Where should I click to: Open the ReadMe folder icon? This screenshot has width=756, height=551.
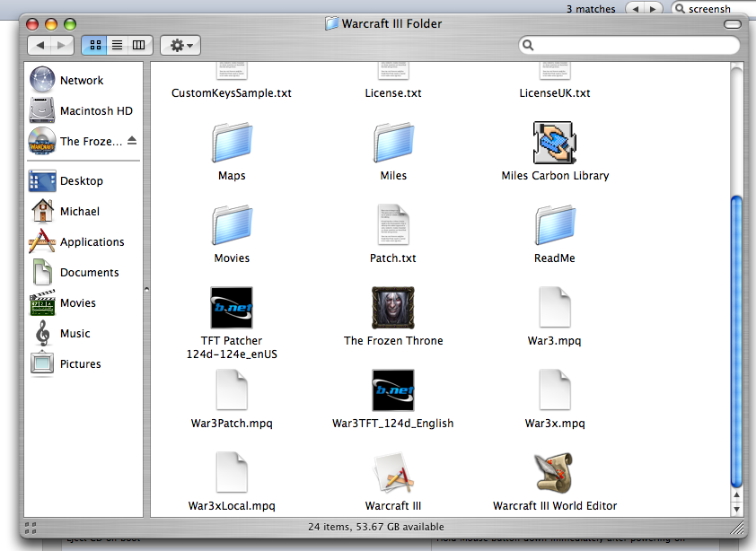pos(555,224)
